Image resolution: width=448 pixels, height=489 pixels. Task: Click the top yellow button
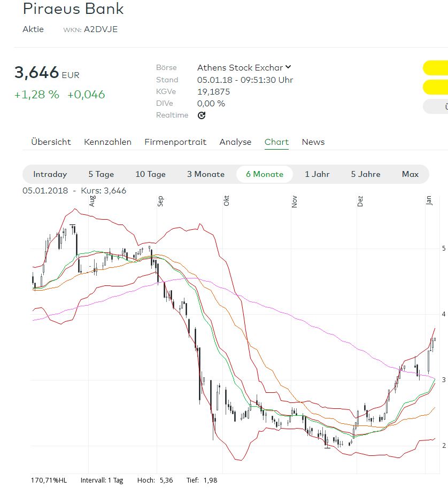(436, 68)
